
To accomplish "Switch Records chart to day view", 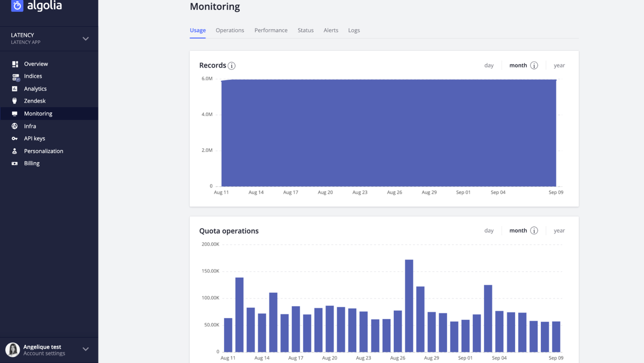I will [x=488, y=66].
